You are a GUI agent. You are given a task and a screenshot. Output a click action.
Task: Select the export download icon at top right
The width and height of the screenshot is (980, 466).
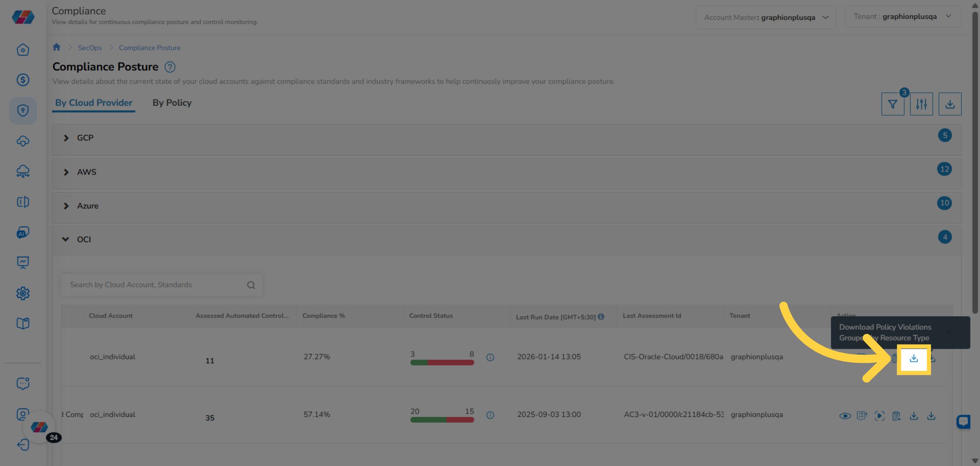(950, 104)
